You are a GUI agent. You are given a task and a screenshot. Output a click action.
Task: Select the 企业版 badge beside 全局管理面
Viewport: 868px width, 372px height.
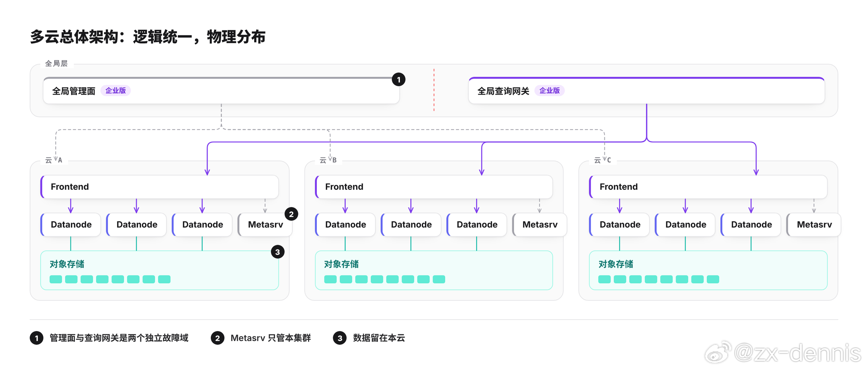pyautogui.click(x=116, y=90)
